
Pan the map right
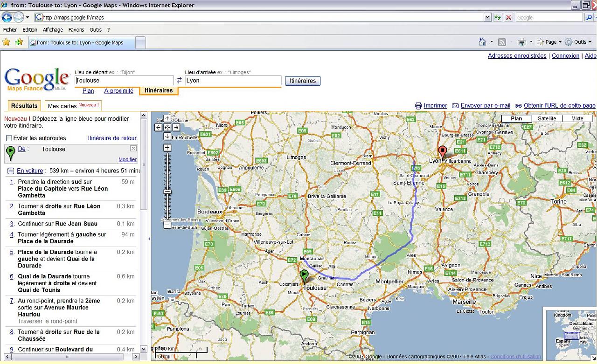pyautogui.click(x=176, y=127)
